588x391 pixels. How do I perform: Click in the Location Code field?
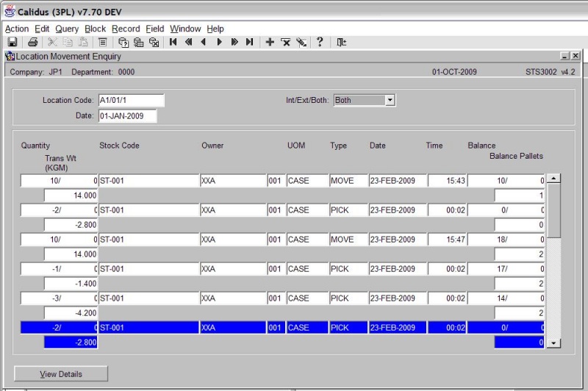click(132, 100)
